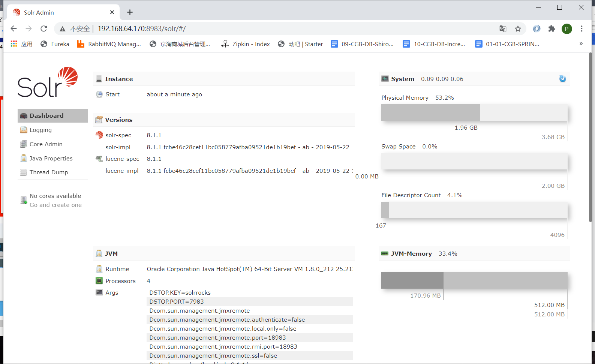Click the add-core icon beside No cores
The image size is (595, 364).
click(x=24, y=200)
